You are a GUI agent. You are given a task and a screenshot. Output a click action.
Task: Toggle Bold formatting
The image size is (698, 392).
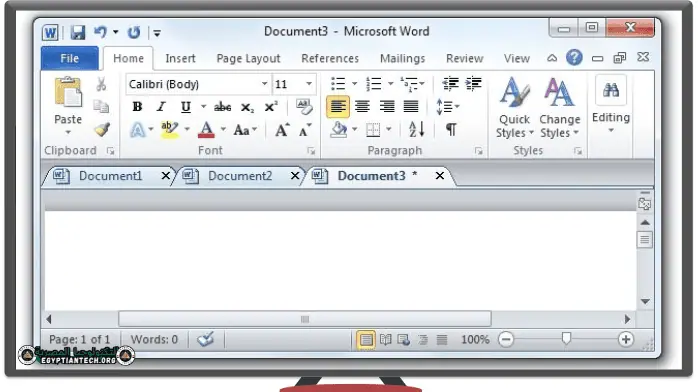[x=137, y=107]
